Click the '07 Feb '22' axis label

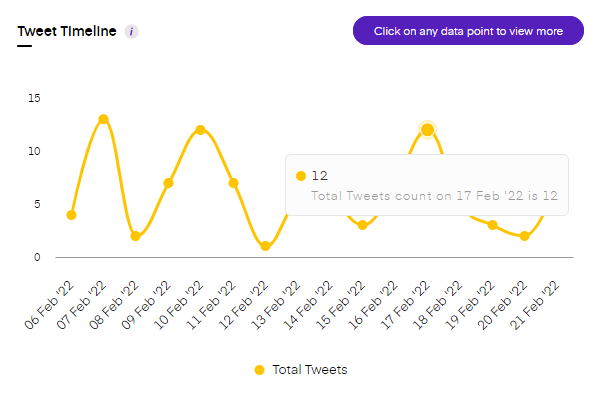pos(84,303)
